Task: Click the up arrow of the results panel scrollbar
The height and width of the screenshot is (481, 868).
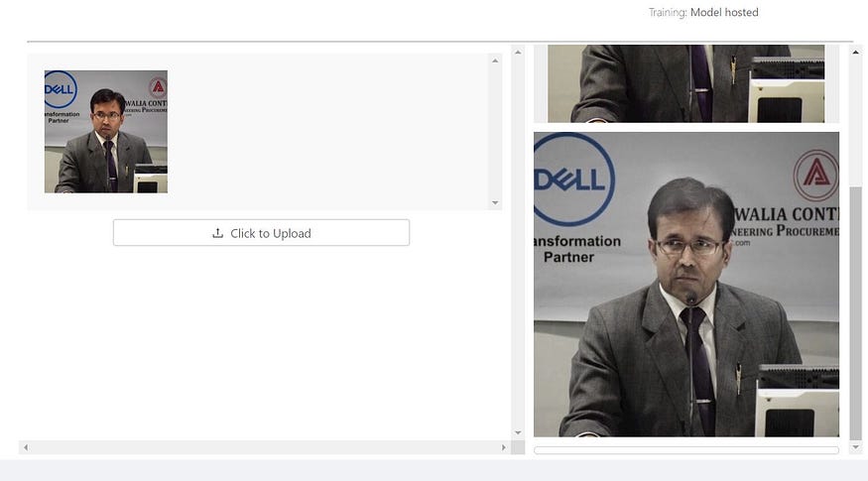Action: (856, 52)
